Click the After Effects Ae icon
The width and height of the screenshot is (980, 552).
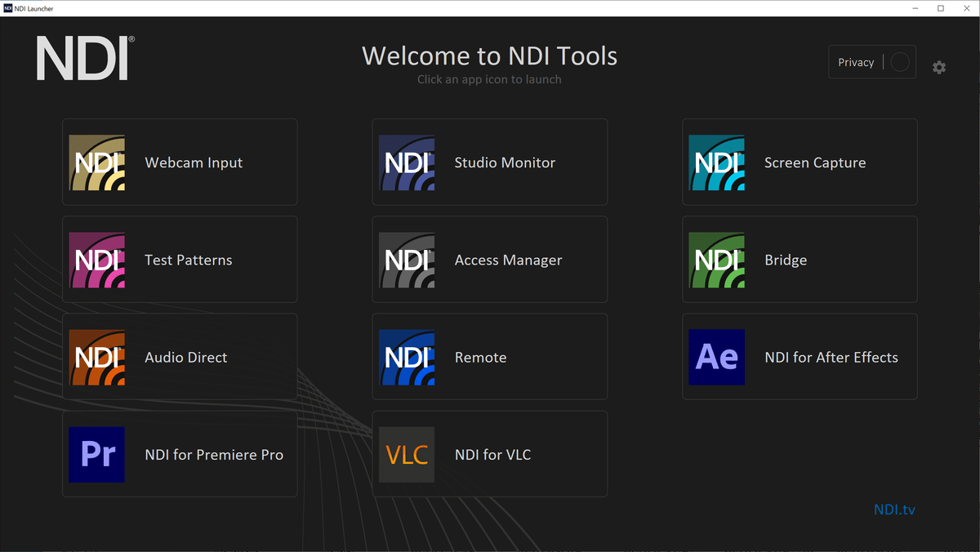click(x=716, y=358)
